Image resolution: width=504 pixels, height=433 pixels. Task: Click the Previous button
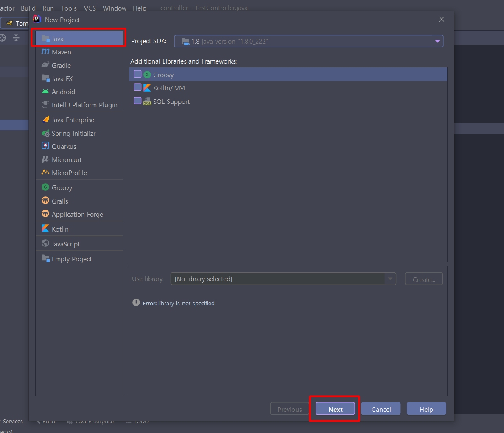pos(290,409)
